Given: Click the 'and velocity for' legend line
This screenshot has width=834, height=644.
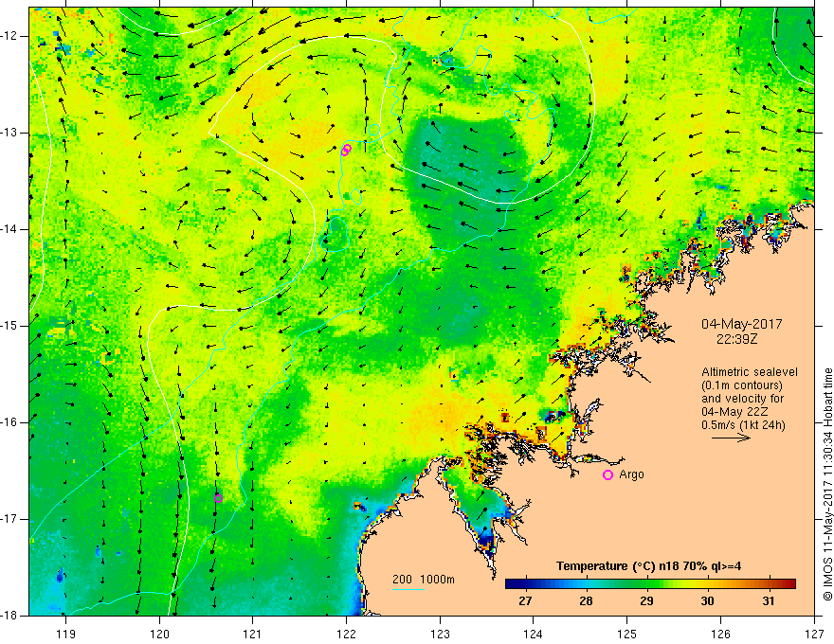Looking at the screenshot, I should point(742,399).
